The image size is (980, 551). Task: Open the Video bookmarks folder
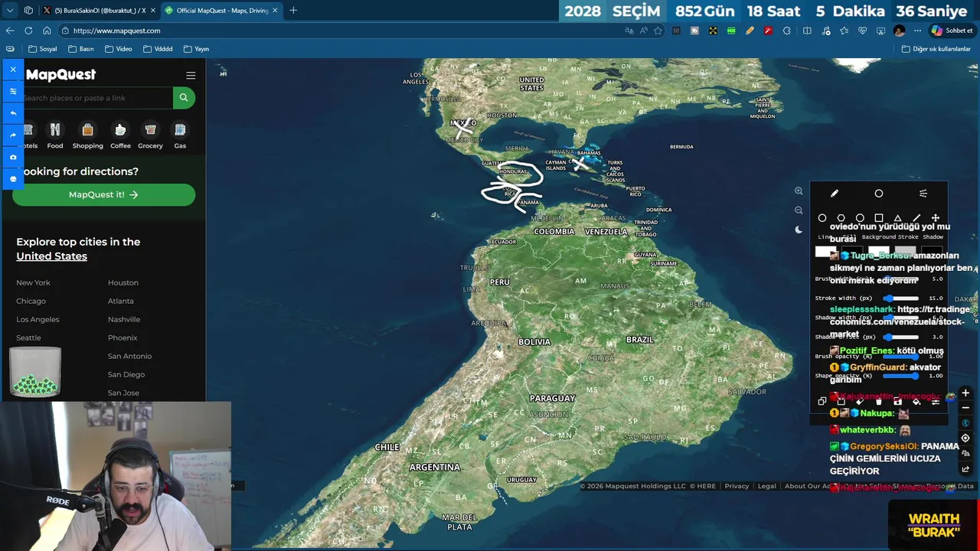point(119,49)
